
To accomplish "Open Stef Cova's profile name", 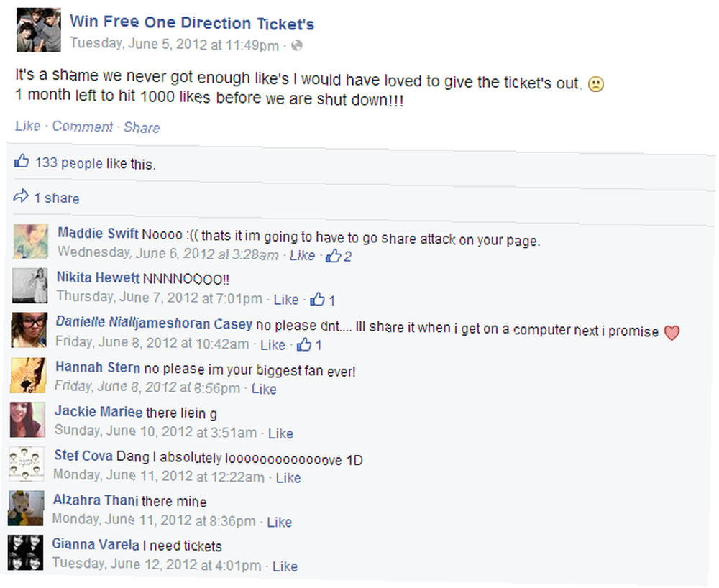I will pos(83,456).
